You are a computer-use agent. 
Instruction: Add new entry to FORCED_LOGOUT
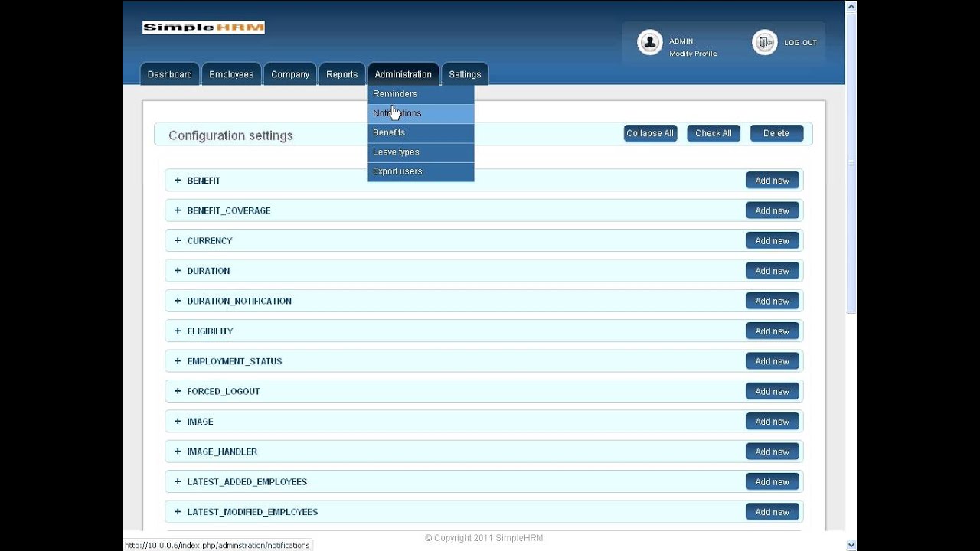[773, 391]
